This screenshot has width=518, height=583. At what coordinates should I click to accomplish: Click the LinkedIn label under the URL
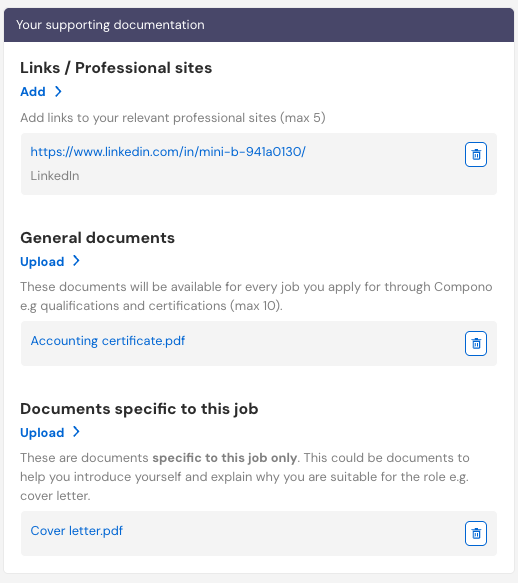point(55,175)
